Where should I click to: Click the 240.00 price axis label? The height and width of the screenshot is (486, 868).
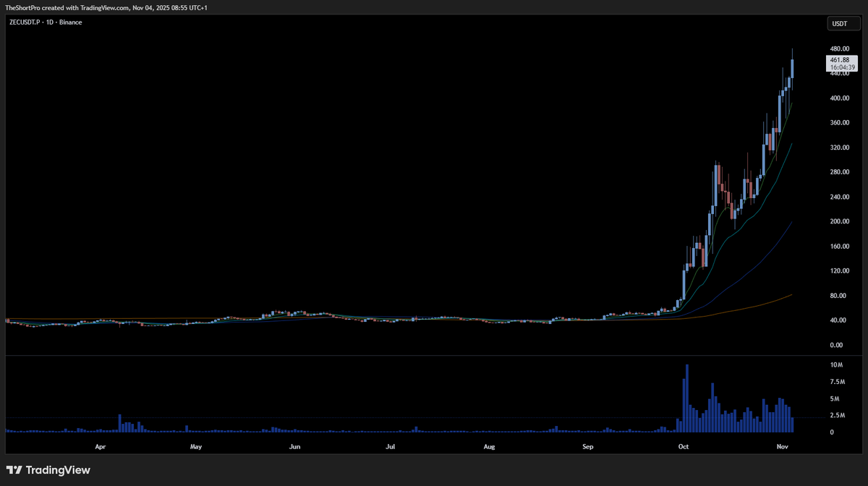coord(839,197)
